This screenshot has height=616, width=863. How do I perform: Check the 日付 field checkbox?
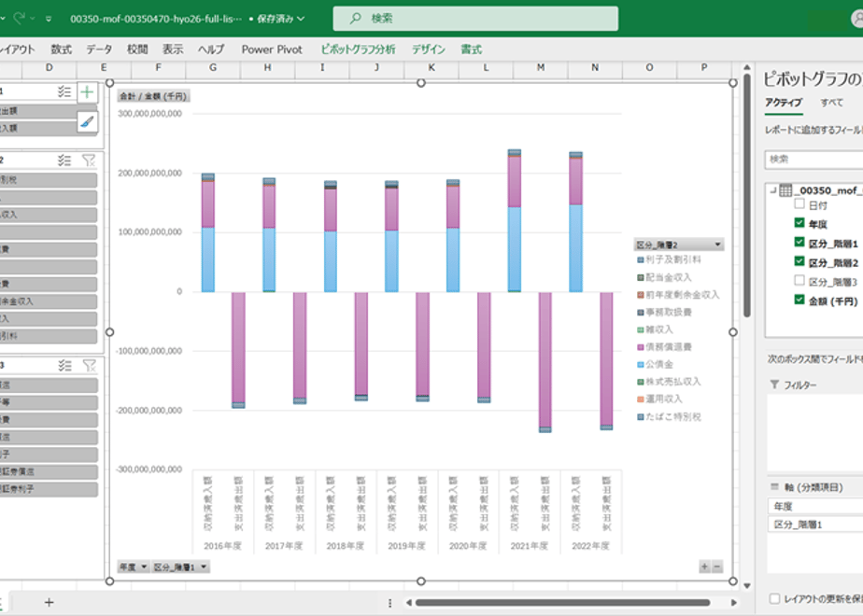(799, 204)
